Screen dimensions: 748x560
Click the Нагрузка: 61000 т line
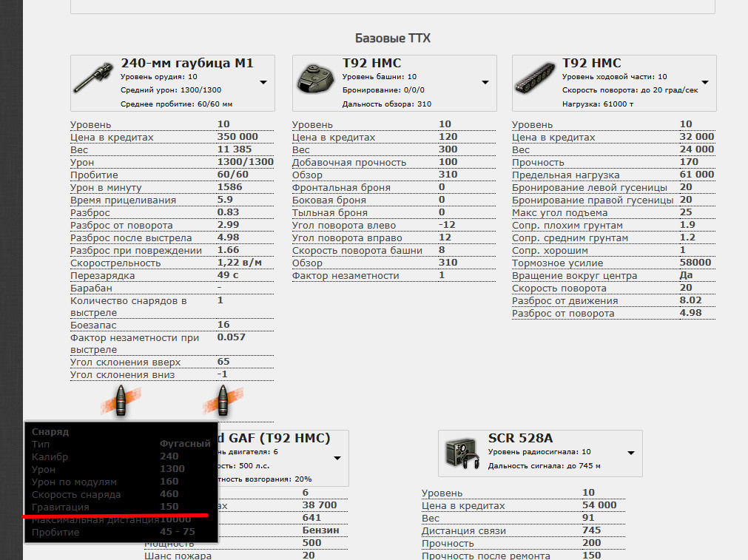598,104
